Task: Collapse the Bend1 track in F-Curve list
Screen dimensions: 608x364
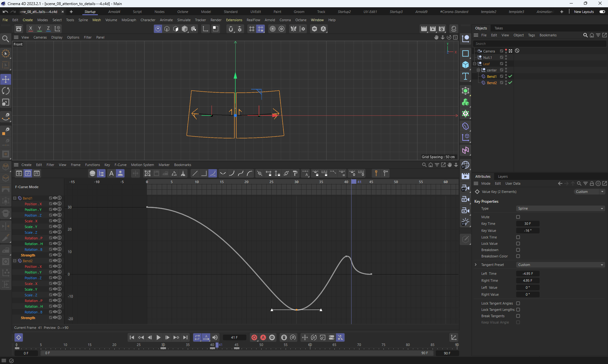Action: click(15, 198)
